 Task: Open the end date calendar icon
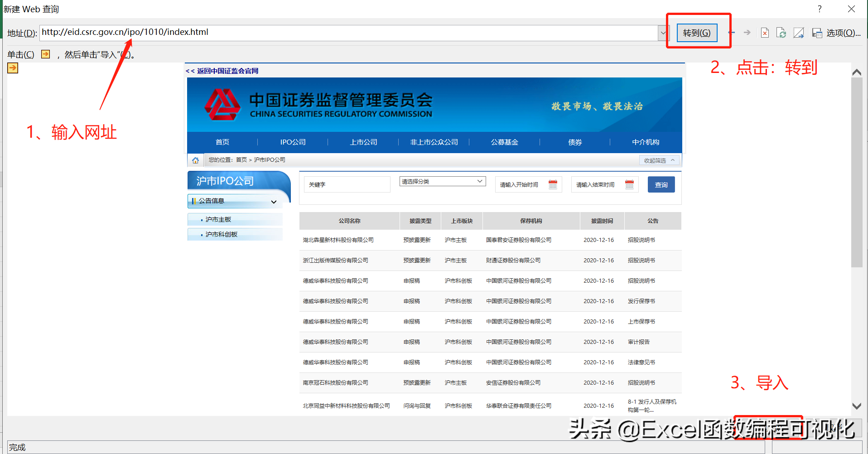[629, 184]
